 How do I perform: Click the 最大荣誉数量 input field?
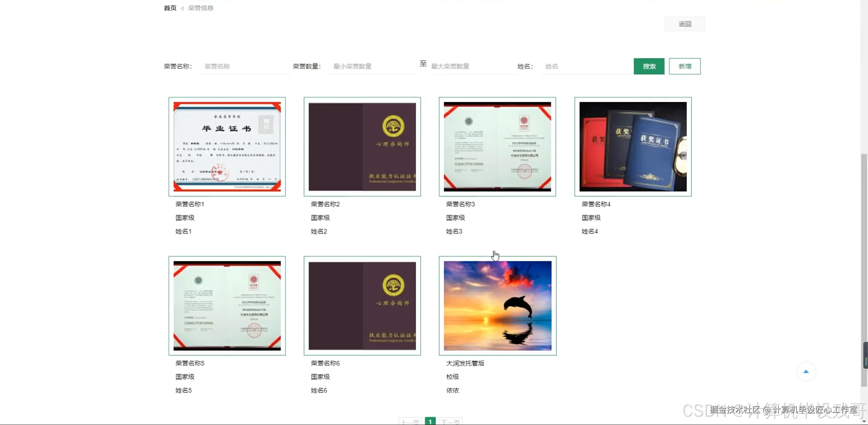(471, 66)
